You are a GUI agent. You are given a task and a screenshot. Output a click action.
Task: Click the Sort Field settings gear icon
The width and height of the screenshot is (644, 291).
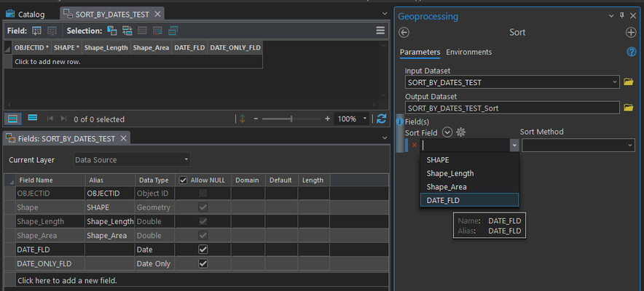pos(460,132)
